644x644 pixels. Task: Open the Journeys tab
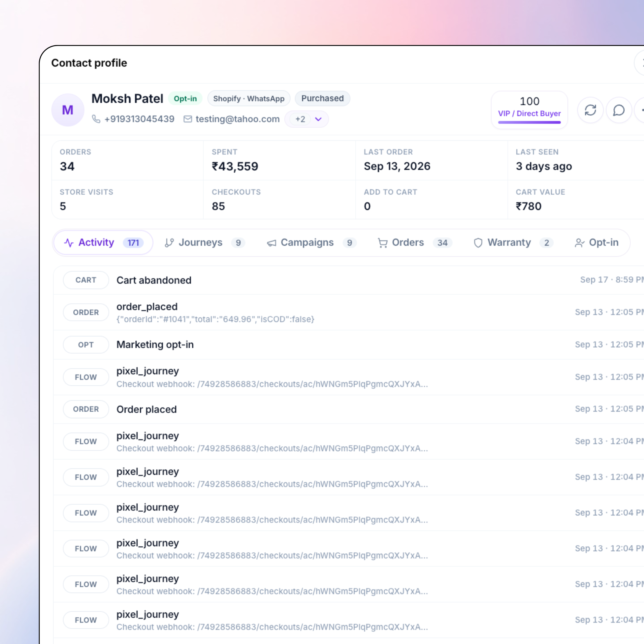[x=205, y=243]
